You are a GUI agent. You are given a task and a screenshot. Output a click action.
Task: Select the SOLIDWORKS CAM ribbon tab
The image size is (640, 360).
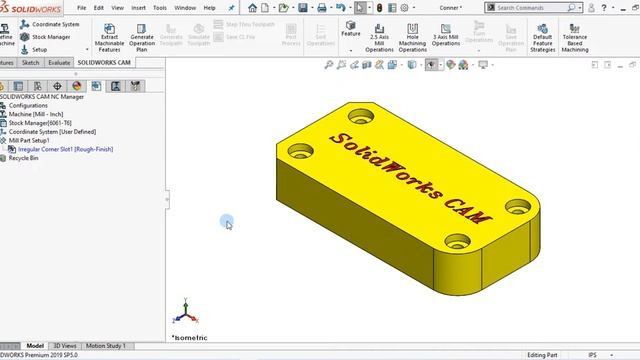point(104,62)
